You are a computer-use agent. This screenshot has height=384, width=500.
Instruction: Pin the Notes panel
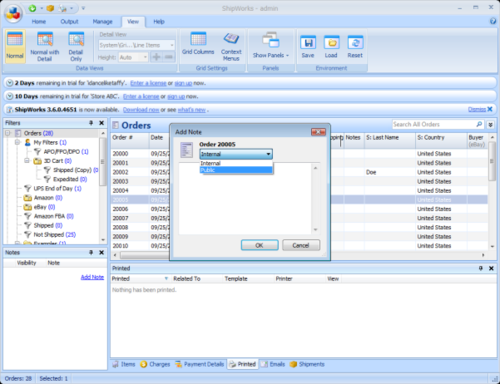(91, 253)
